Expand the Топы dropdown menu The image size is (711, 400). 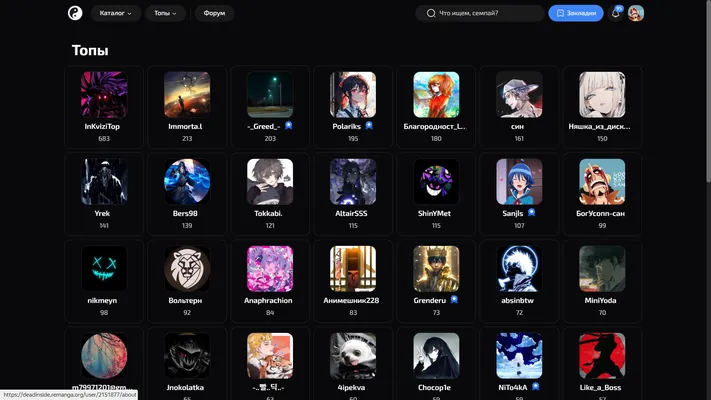pos(165,13)
